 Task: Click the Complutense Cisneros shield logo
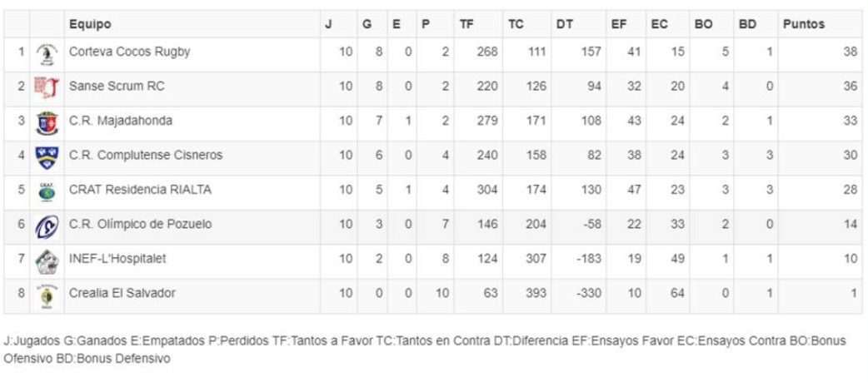[47, 157]
